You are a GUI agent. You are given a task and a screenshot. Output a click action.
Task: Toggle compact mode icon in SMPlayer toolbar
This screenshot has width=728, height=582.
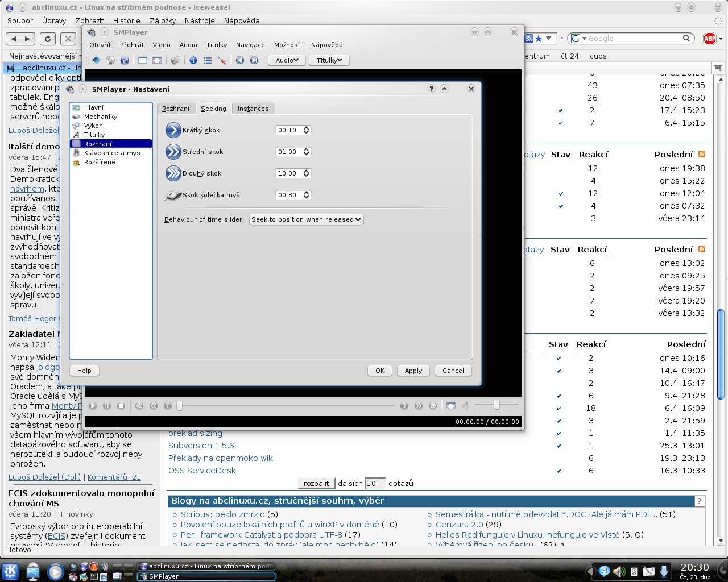tap(143, 60)
